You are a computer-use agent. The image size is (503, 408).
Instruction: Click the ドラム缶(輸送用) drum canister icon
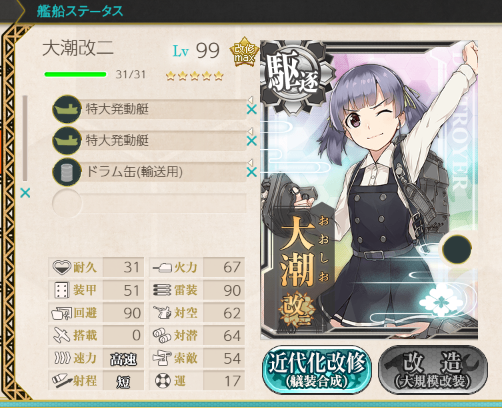[x=67, y=172]
